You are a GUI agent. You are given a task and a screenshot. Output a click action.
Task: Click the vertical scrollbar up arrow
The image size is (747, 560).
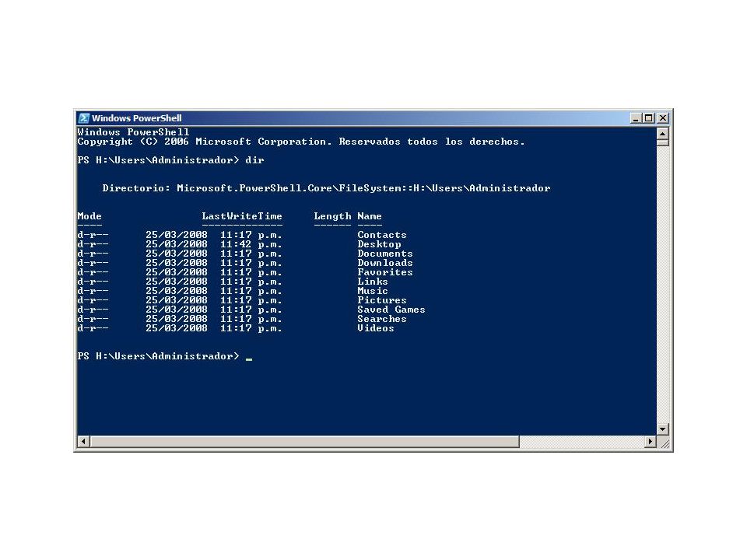pos(662,133)
